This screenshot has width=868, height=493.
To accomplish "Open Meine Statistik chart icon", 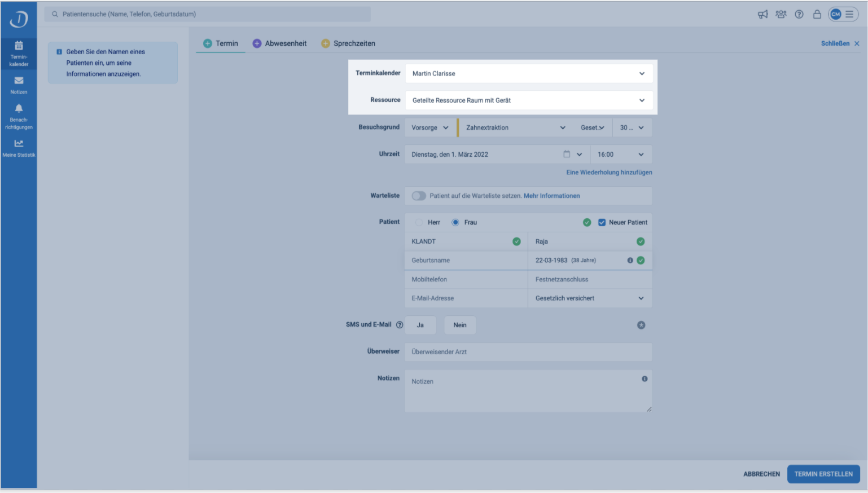I will (x=19, y=148).
